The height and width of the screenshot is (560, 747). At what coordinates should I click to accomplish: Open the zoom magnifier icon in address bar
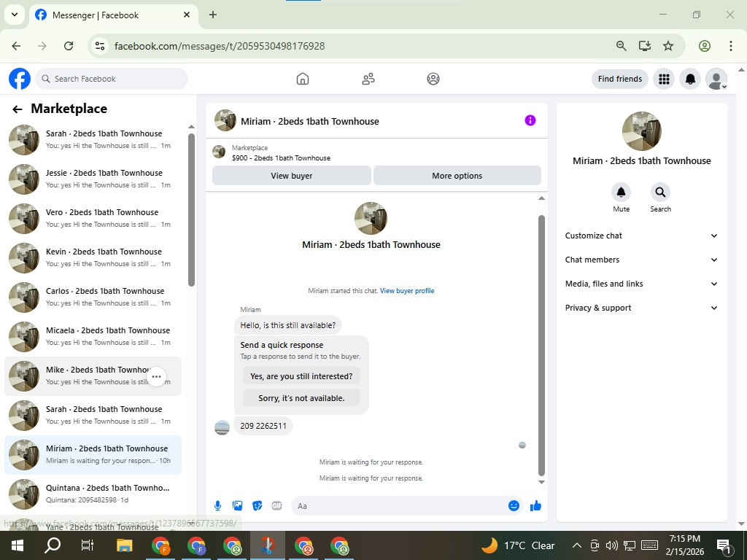point(622,46)
